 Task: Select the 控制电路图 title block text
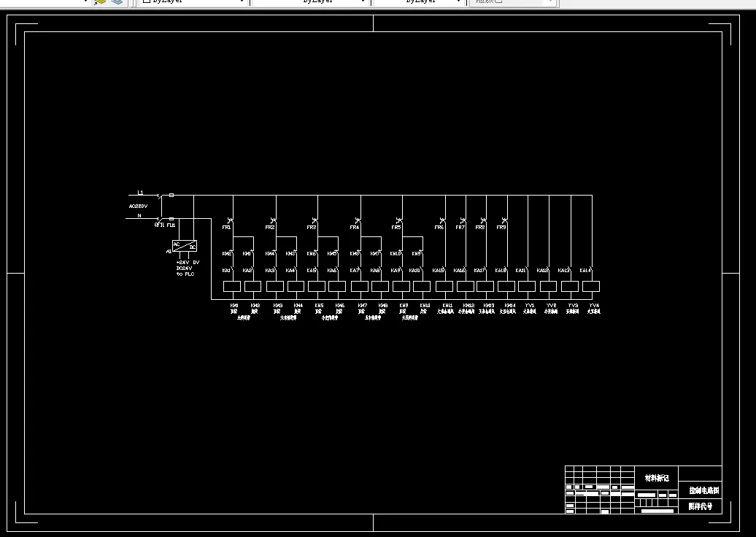pyautogui.click(x=704, y=490)
